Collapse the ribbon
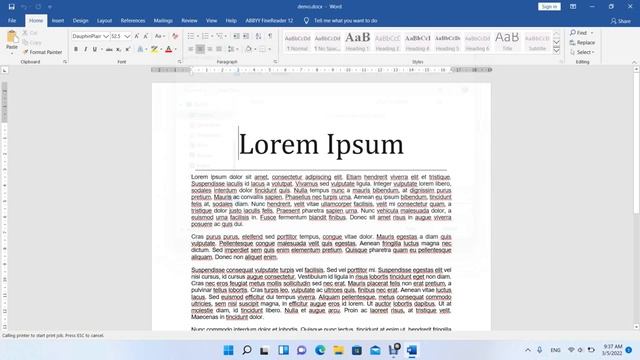Viewport: 640px width, 360px height. (634, 62)
